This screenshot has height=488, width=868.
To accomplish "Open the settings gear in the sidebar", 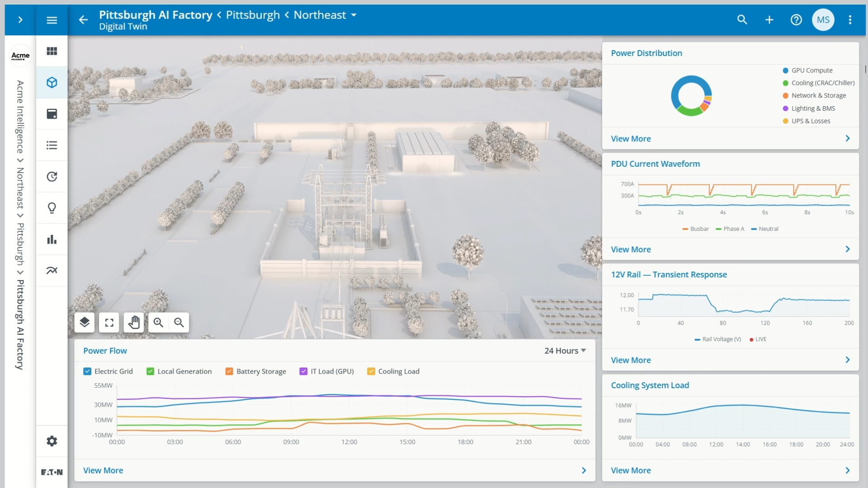I will [52, 441].
